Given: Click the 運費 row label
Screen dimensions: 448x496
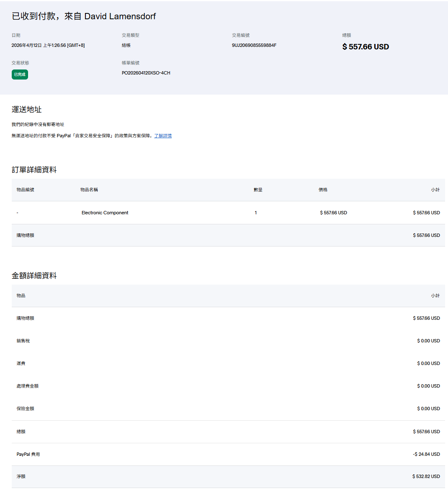Looking at the screenshot, I should click(21, 363).
